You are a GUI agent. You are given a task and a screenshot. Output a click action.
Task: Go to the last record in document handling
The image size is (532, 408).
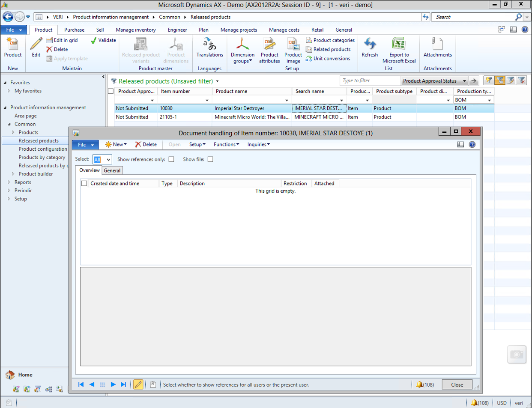click(123, 384)
